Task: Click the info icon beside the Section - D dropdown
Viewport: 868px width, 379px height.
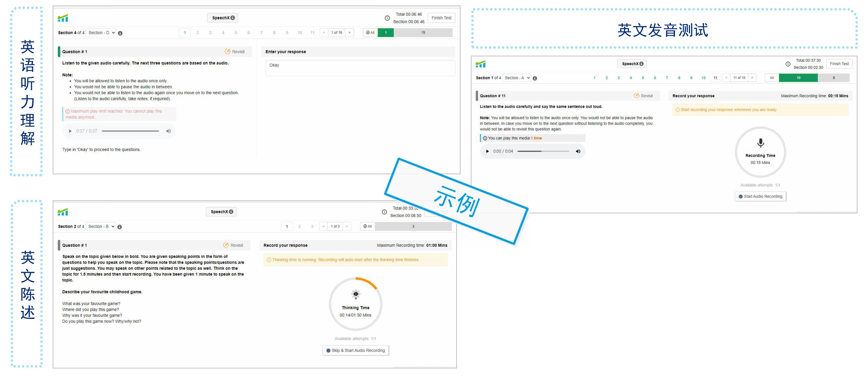Action: click(120, 33)
